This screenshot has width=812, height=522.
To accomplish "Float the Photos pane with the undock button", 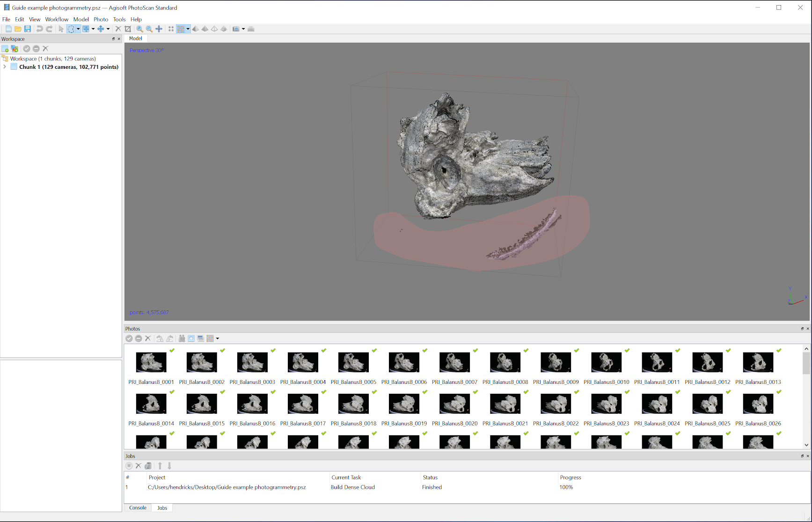I will (802, 329).
